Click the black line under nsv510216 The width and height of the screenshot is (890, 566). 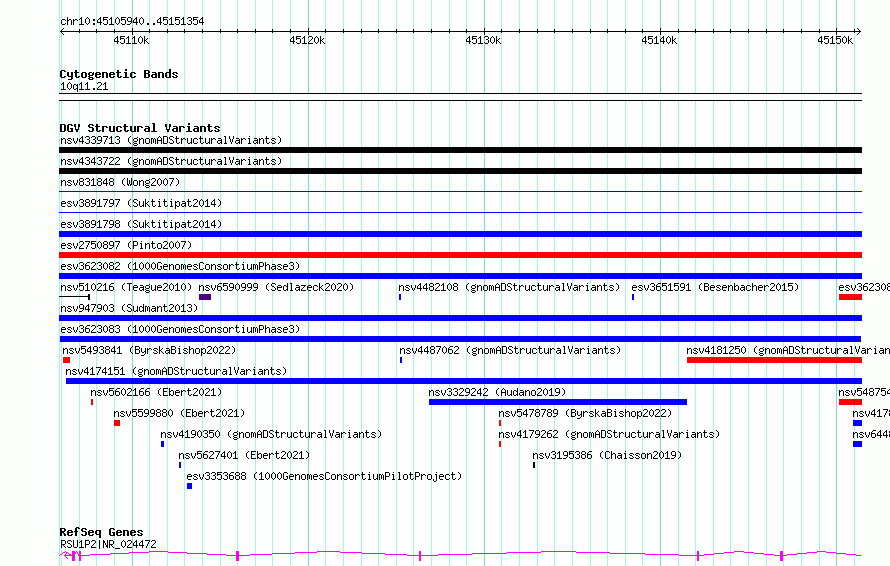75,297
